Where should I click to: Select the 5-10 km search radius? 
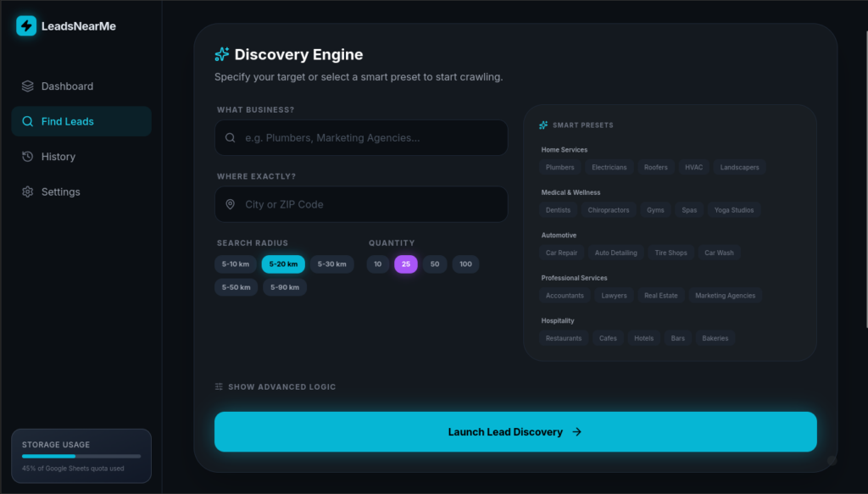[x=236, y=264]
